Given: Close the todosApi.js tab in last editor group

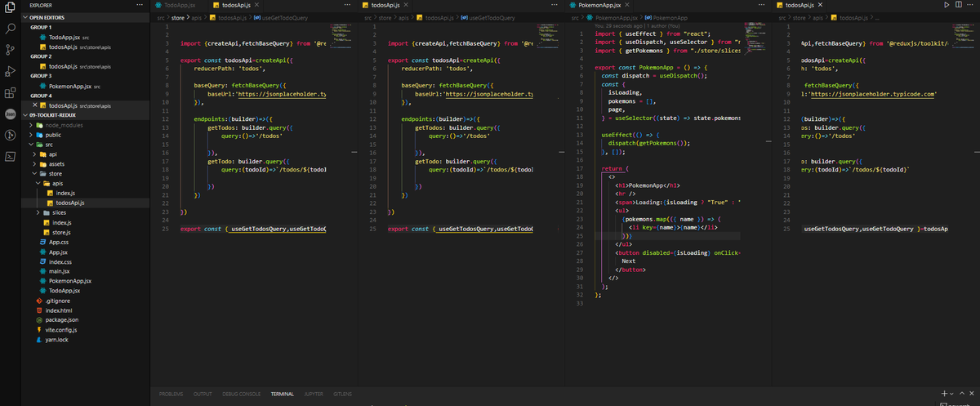Looking at the screenshot, I should [x=821, y=6].
